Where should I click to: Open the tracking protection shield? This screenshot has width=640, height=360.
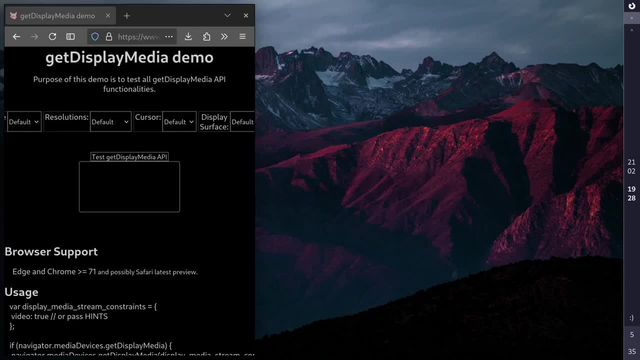pyautogui.click(x=95, y=37)
